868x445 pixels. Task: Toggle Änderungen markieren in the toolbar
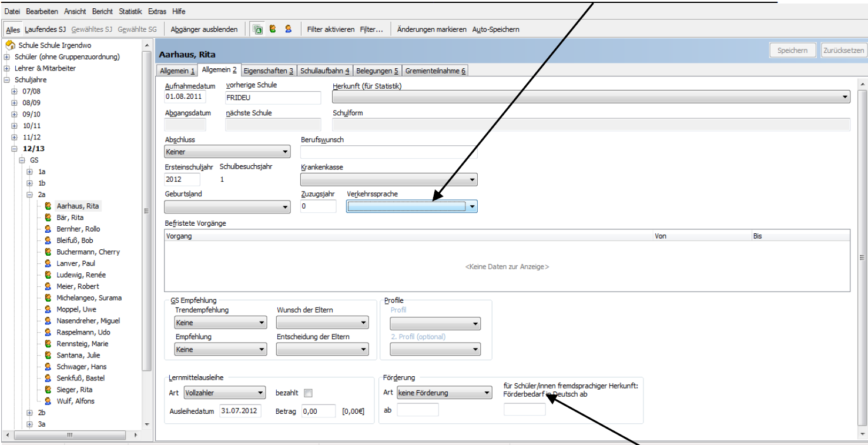432,29
